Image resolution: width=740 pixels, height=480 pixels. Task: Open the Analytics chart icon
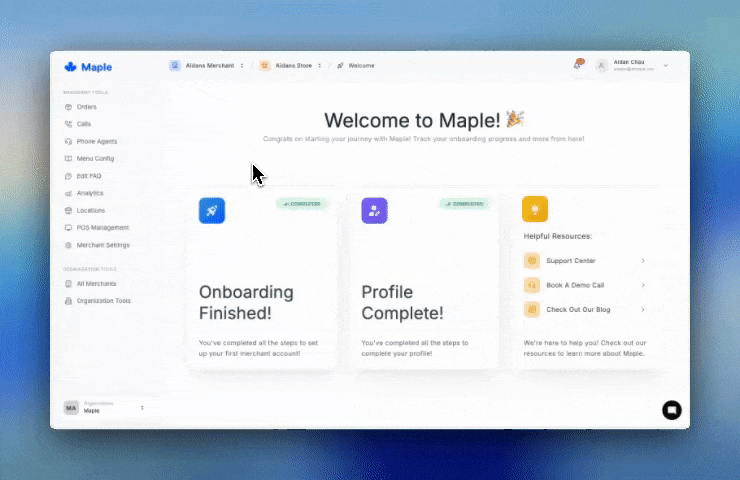tap(68, 193)
